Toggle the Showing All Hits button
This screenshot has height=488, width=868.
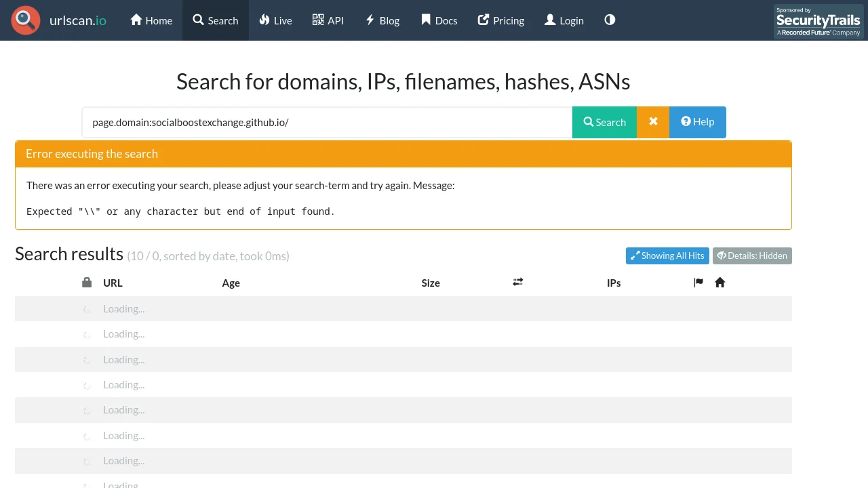coord(667,256)
